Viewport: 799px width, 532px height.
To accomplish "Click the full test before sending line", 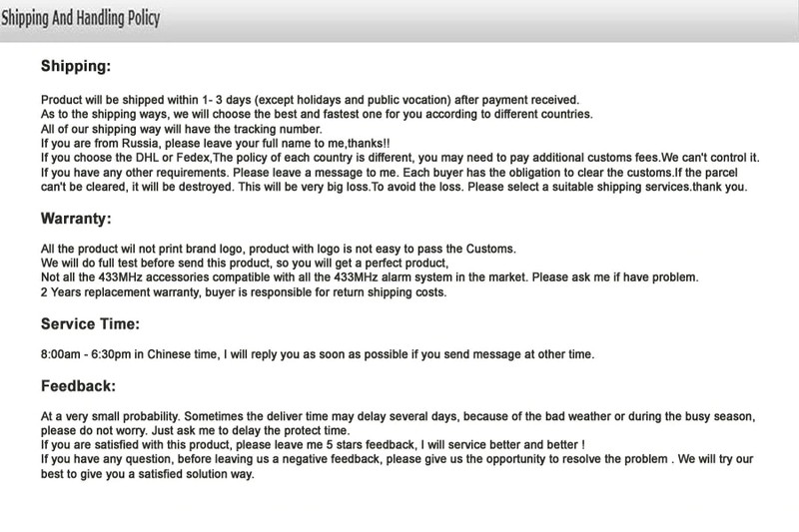I will [x=245, y=264].
